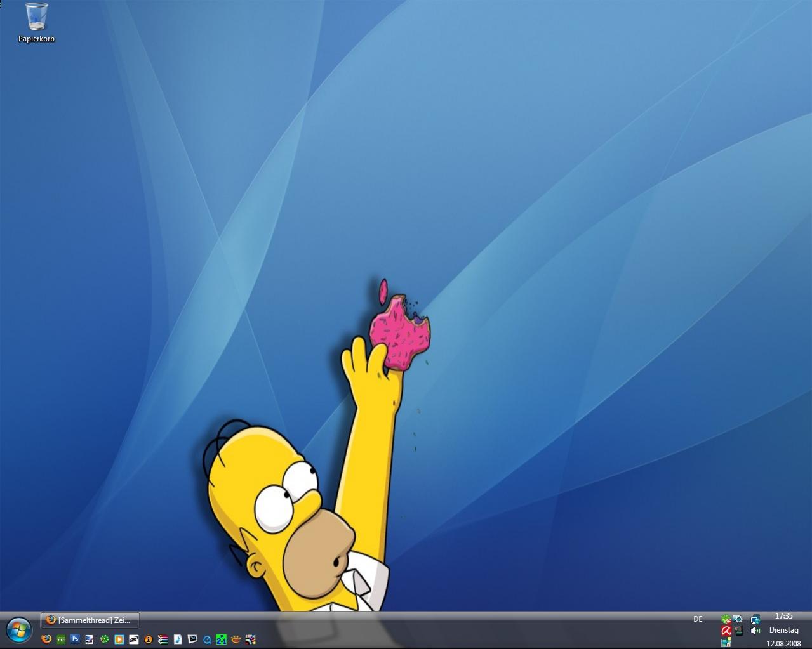Click the Dienstag weekday label
The height and width of the screenshot is (649, 812).
coord(784,630)
